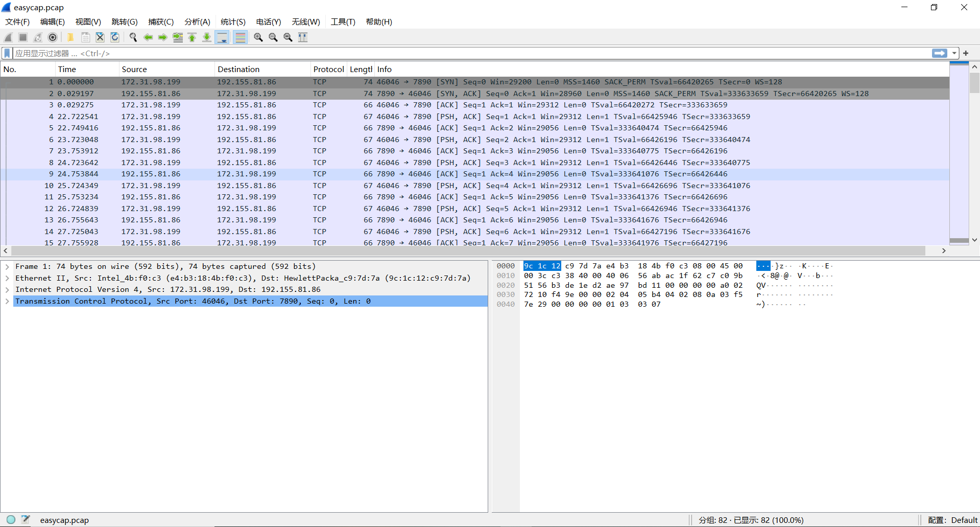980x527 pixels.
Task: Apply display filter with blue arrow button
Action: pos(939,53)
